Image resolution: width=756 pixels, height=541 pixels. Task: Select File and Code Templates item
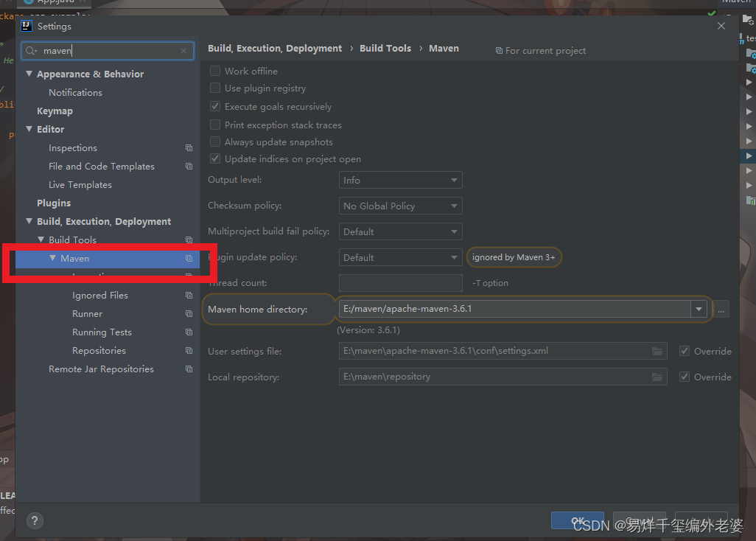[x=102, y=167]
